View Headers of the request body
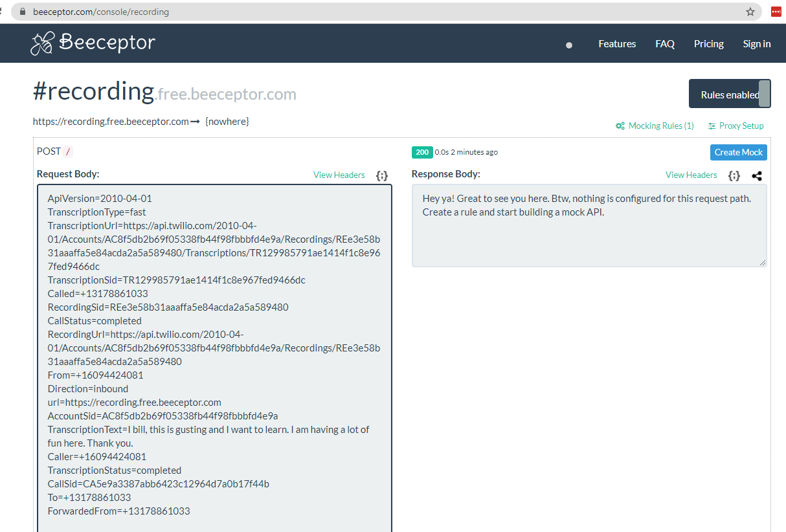Viewport: 786px width, 532px height. click(x=339, y=175)
